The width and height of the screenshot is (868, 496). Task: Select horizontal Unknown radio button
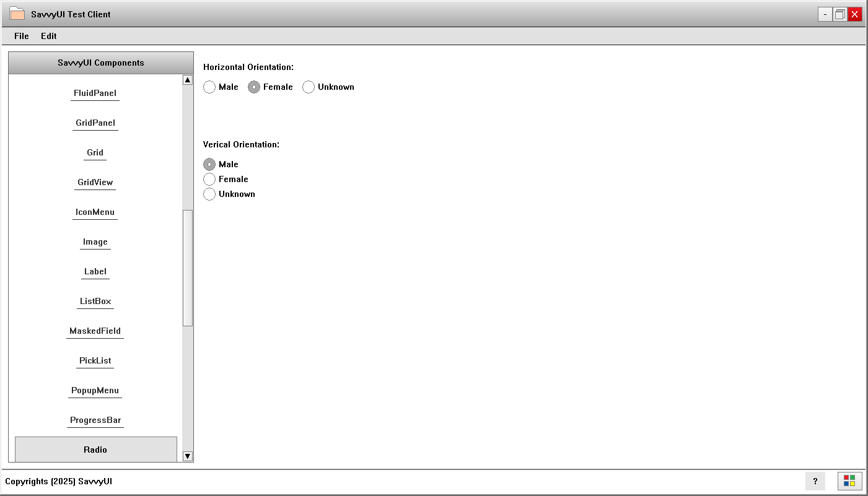pyautogui.click(x=309, y=87)
